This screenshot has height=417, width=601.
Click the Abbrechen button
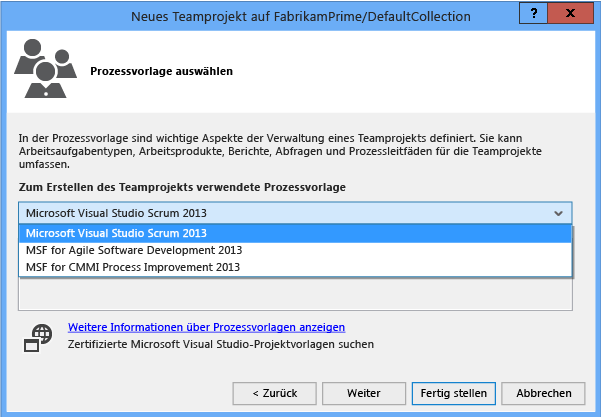[544, 393]
